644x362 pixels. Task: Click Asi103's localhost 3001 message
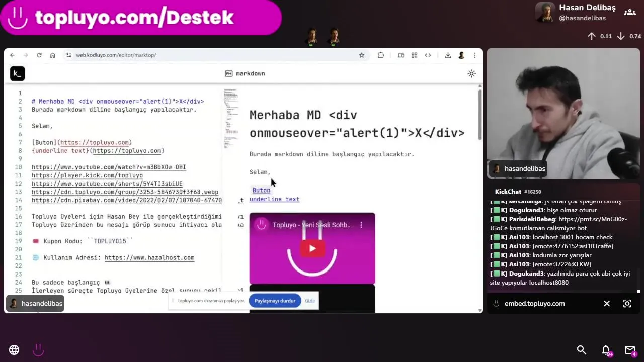coord(550,237)
